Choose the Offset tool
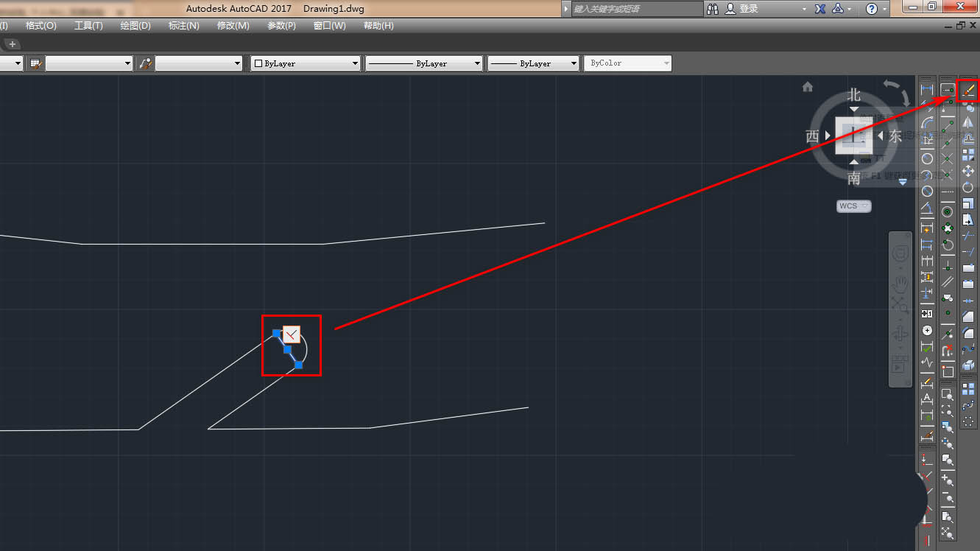The height and width of the screenshot is (551, 980). tap(968, 138)
